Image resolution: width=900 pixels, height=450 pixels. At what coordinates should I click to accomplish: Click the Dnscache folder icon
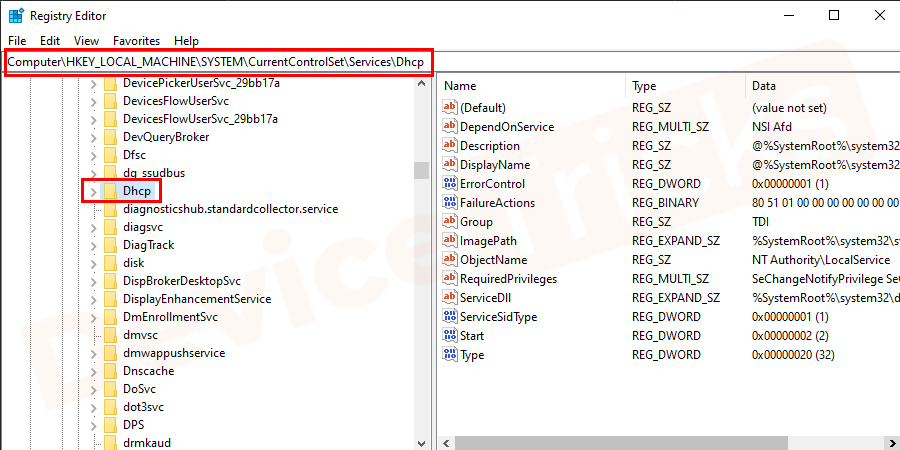coord(110,371)
